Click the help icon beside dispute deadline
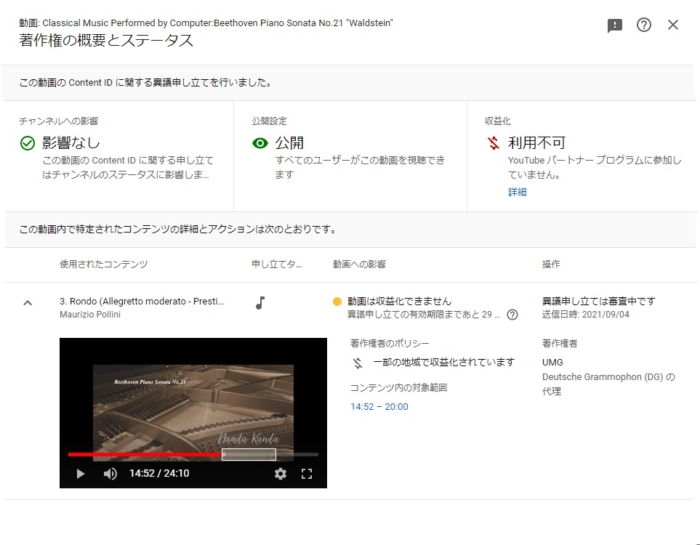The width and height of the screenshot is (700, 545). coord(513,315)
